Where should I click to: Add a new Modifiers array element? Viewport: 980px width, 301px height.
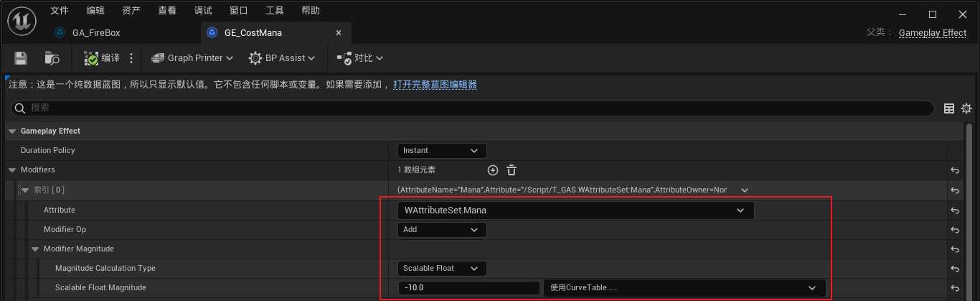tap(493, 170)
